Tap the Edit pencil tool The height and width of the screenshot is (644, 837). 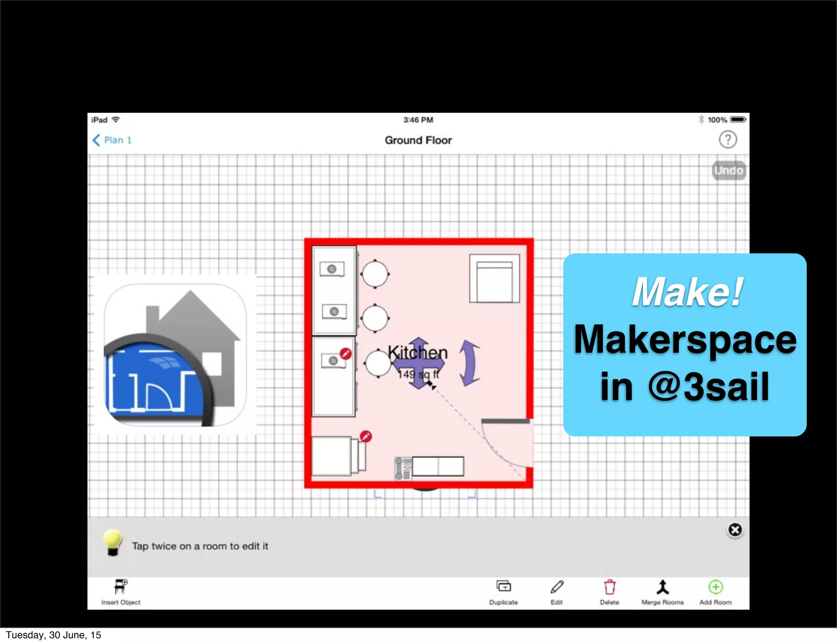click(557, 592)
